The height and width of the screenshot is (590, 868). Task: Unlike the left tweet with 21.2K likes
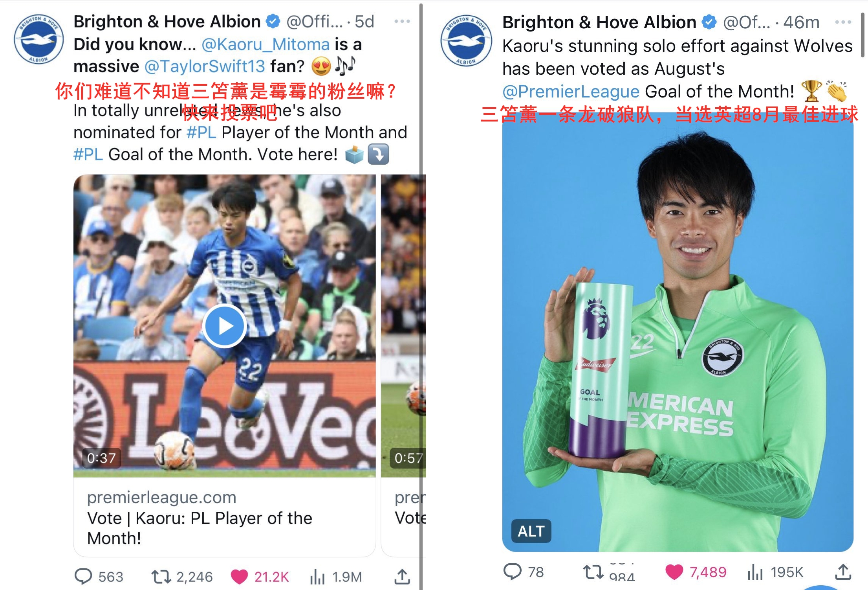click(x=239, y=577)
